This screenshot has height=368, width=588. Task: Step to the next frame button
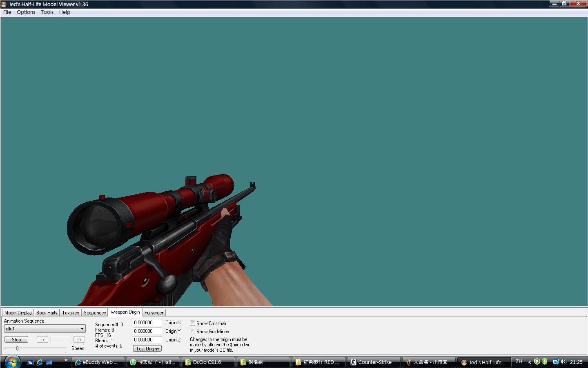(79, 340)
